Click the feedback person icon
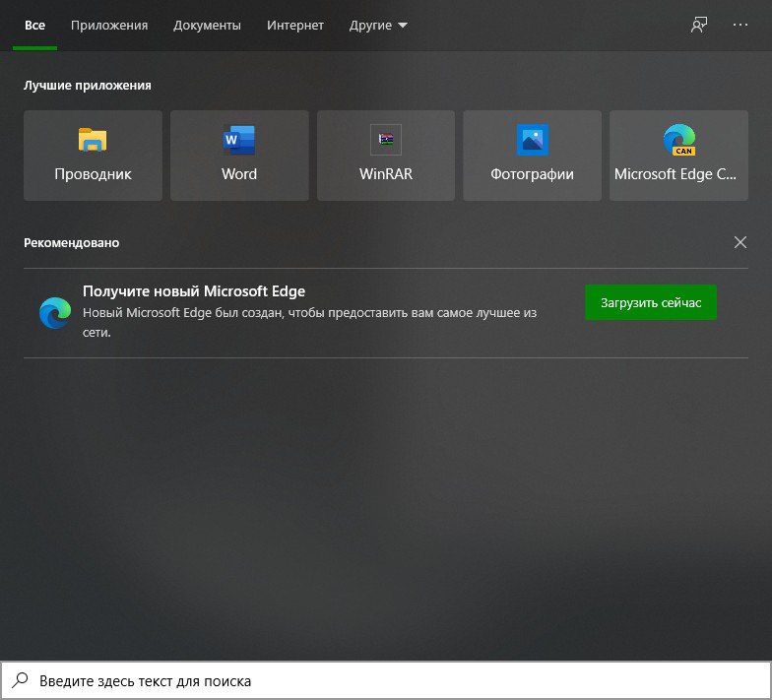 pos(699,26)
